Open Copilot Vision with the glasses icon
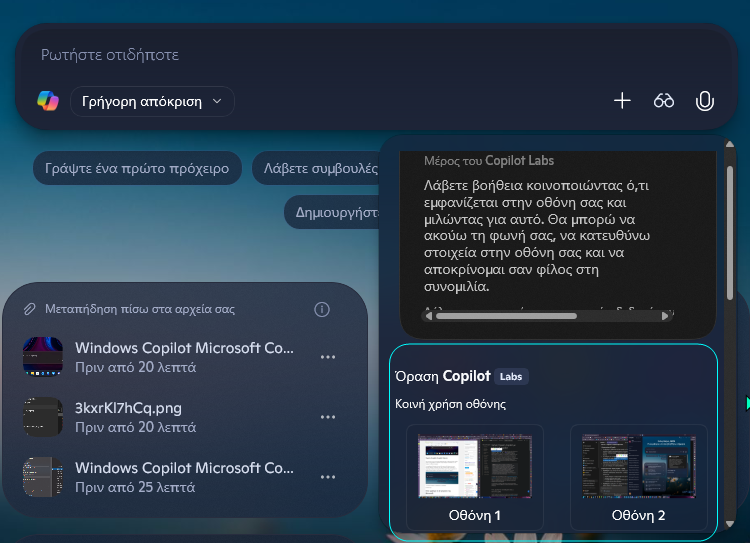 click(664, 101)
